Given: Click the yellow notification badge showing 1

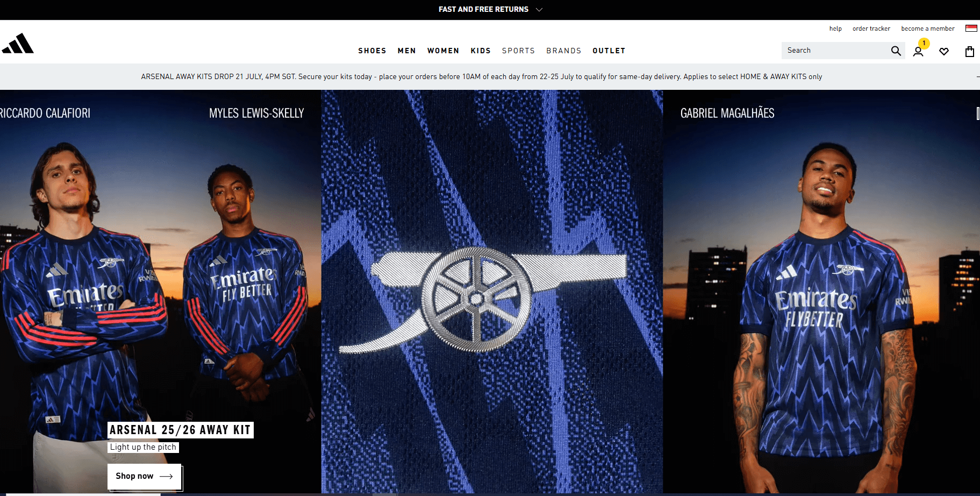Looking at the screenshot, I should click(x=924, y=43).
